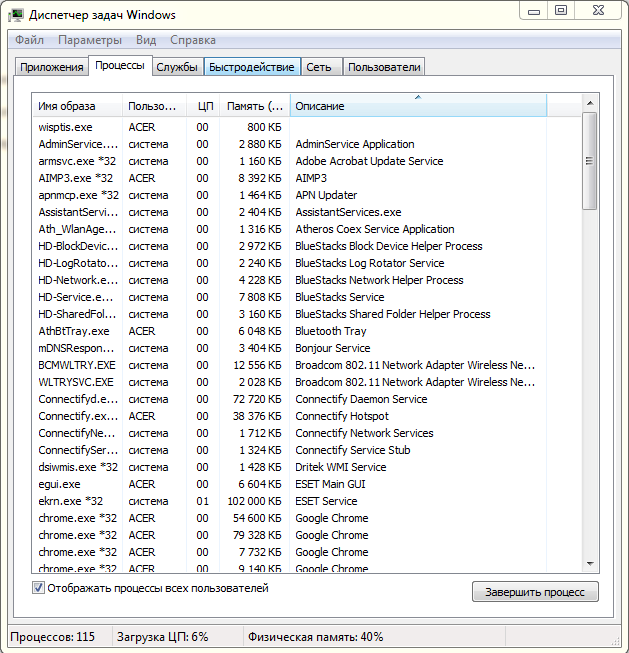This screenshot has height=653, width=629.
Task: Select chrome.exe process using 54 600 КБ
Action: point(289,518)
